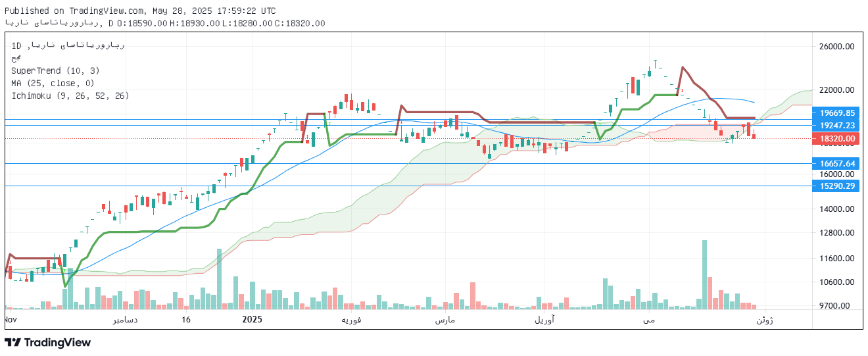This screenshot has height=356, width=868.
Task: Click the close value C:18320.00
Action: pyautogui.click(x=299, y=23)
